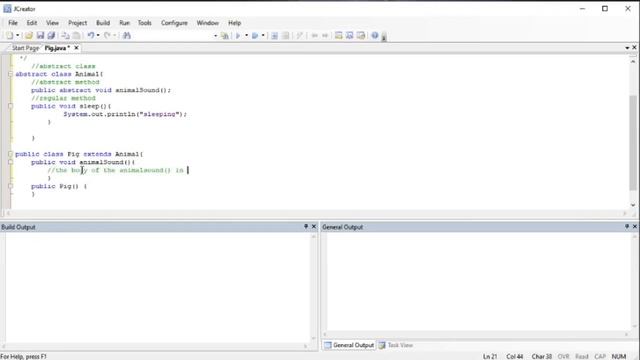Click the New file toolbar icon
This screenshot has width=640, height=360.
tap(10, 36)
